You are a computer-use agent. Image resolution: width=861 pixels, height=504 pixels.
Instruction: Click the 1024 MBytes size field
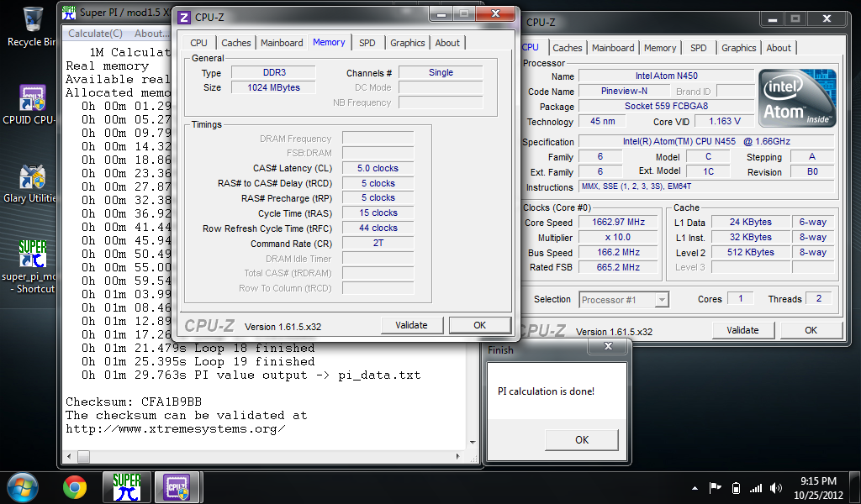273,87
